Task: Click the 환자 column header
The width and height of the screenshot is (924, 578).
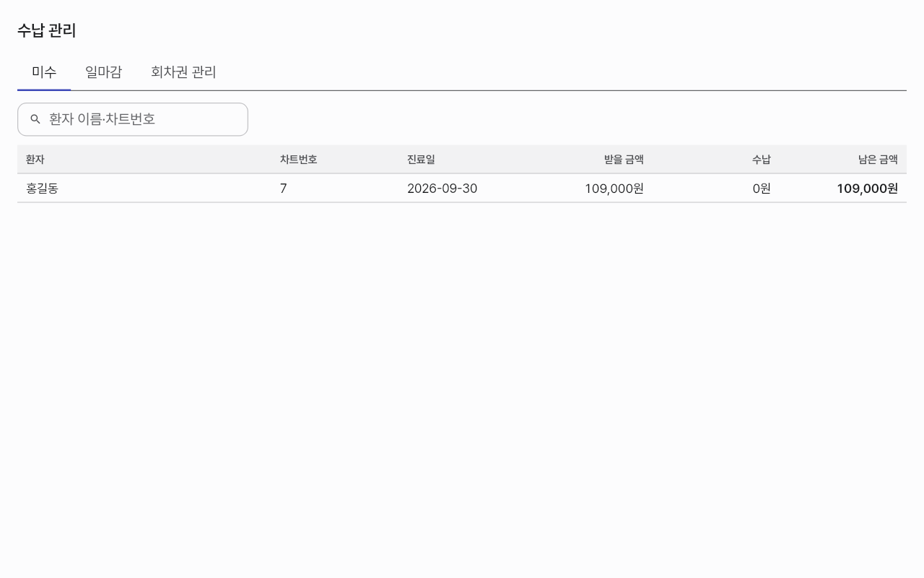Action: pyautogui.click(x=35, y=160)
